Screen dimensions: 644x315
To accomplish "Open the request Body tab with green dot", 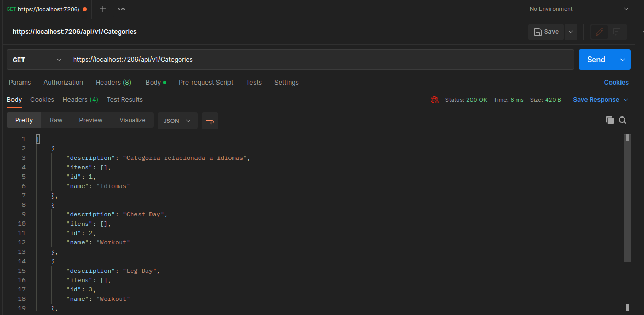I will [x=156, y=83].
